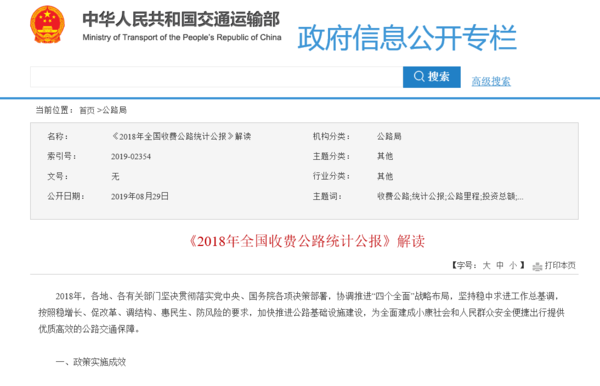The image size is (600, 386).
Task: Set font size to 大
Action: pos(486,265)
